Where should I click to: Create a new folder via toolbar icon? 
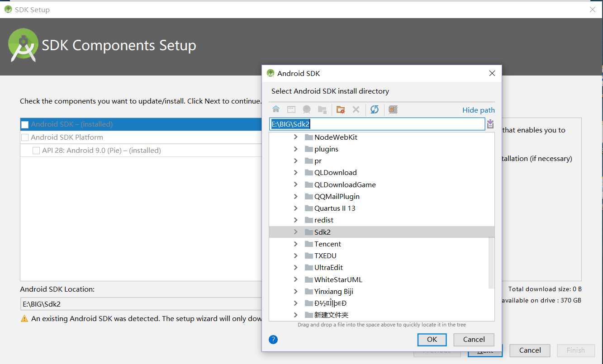[341, 109]
